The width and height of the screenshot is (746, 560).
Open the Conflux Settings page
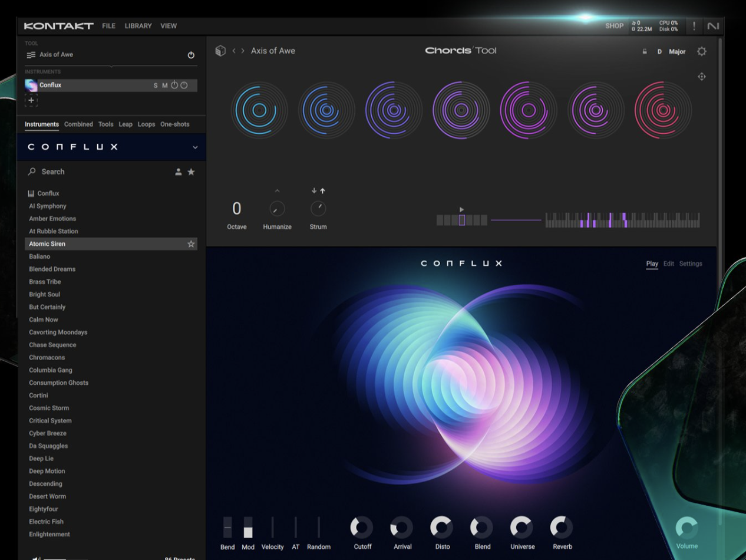pyautogui.click(x=691, y=264)
